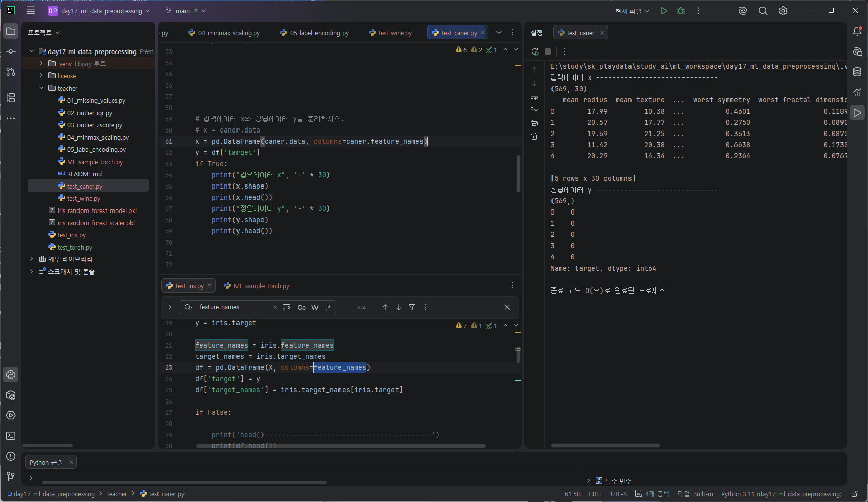
Task: Print the run output
Action: 534,123
